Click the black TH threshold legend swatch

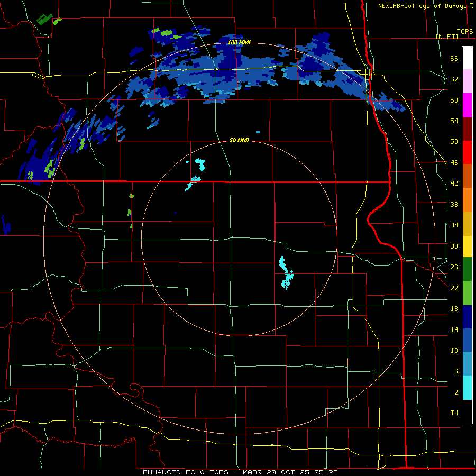[x=467, y=411]
